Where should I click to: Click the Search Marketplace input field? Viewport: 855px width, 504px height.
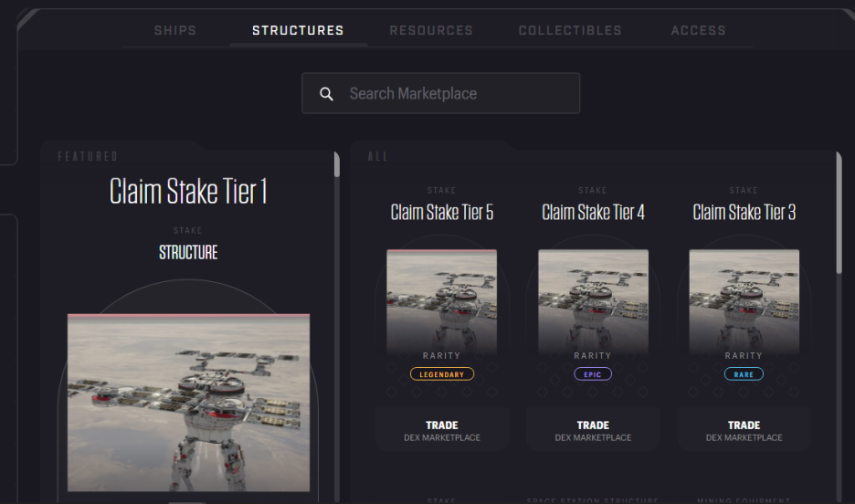pos(440,93)
